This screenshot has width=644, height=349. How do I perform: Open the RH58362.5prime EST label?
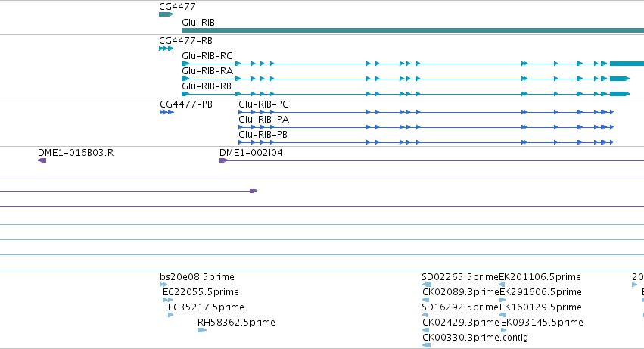pos(236,323)
